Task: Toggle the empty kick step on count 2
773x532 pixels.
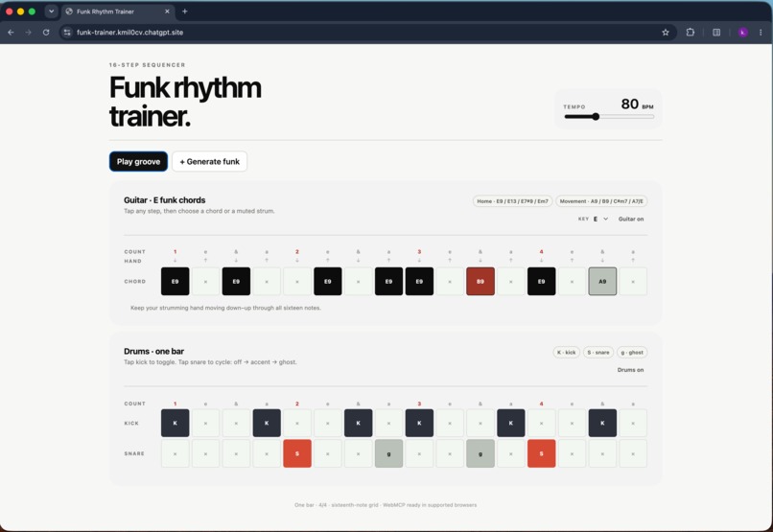Action: 297,423
